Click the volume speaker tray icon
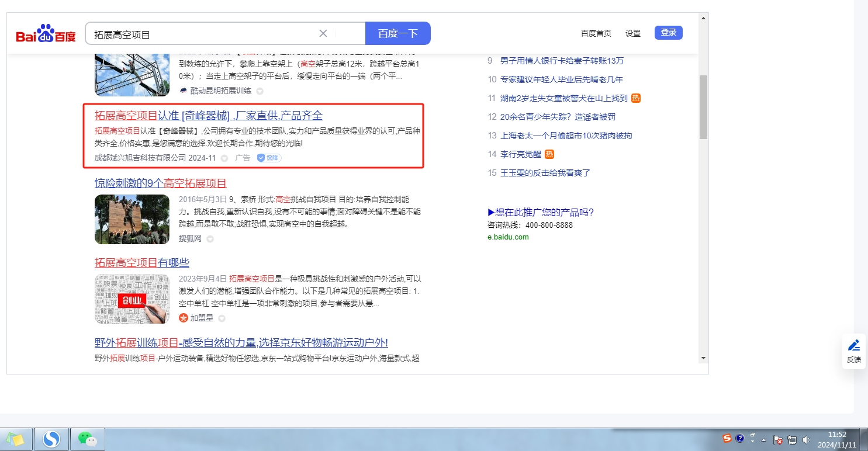 pos(807,439)
